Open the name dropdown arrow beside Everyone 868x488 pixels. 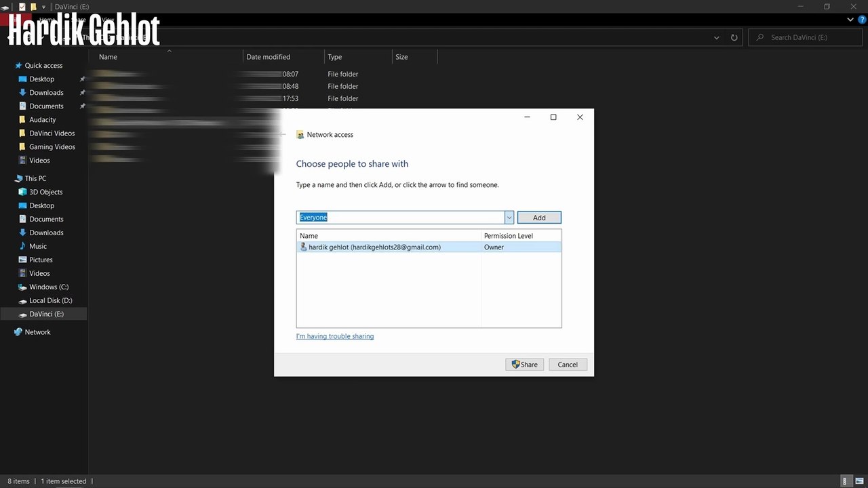pyautogui.click(x=509, y=218)
